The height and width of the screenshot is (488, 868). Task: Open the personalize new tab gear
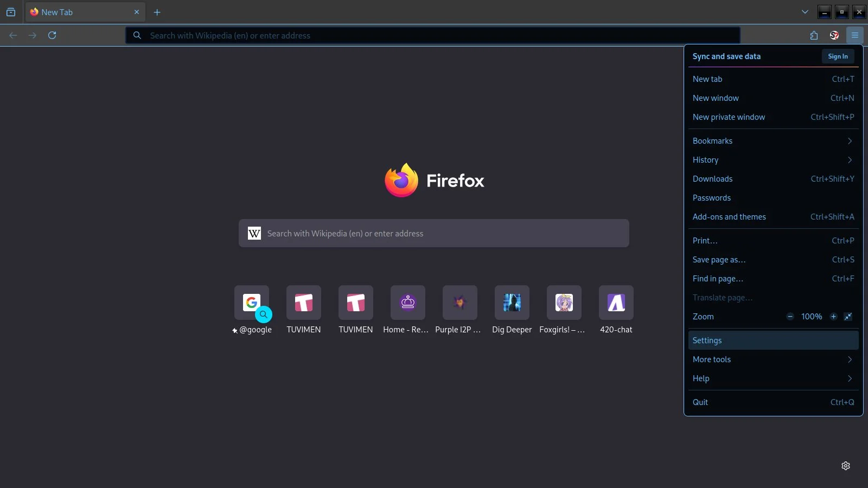tap(845, 466)
